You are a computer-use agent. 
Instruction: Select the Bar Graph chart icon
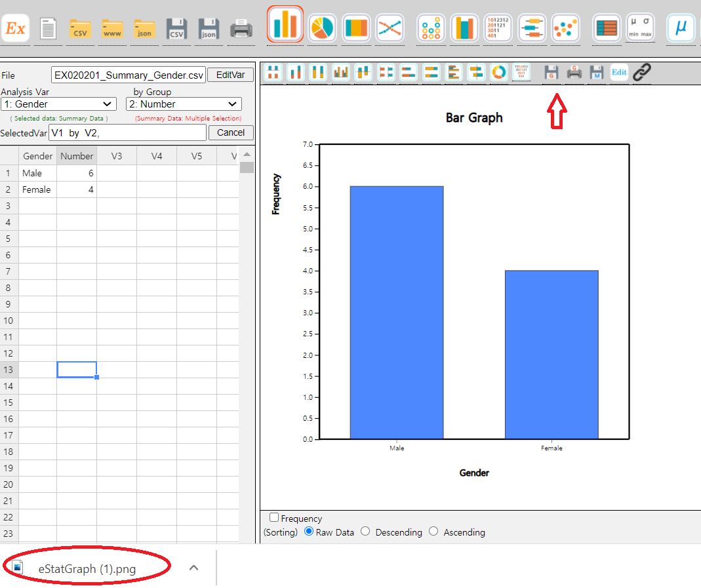285,24
